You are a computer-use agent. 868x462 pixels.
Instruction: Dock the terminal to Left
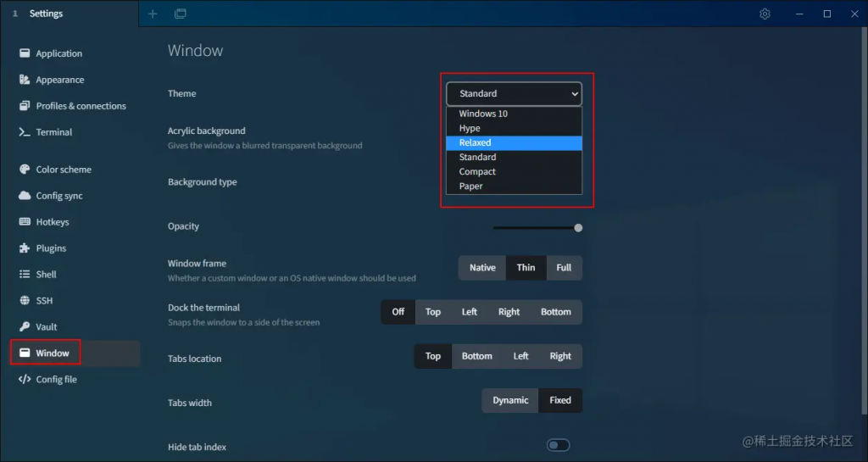(470, 312)
